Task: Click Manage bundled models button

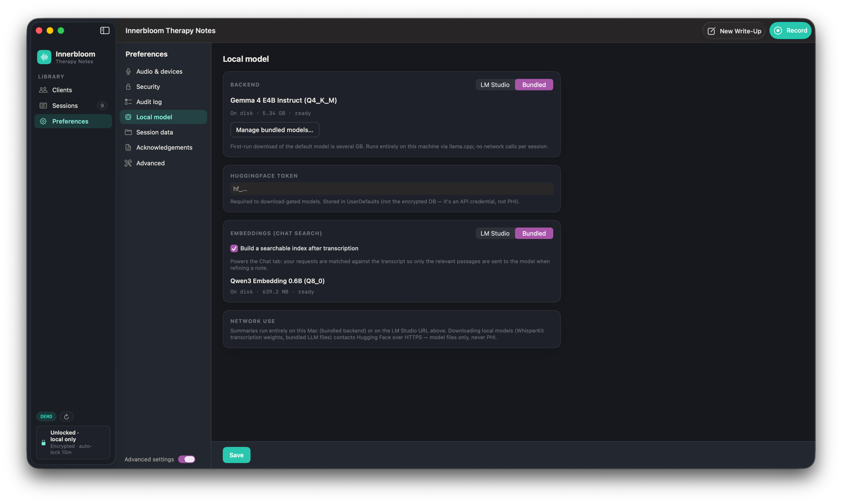Action: coord(274,130)
